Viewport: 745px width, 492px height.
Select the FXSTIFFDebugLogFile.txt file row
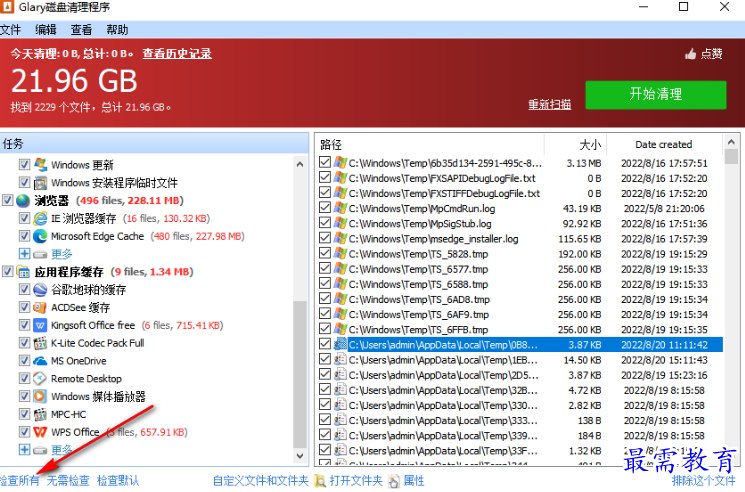(521, 193)
